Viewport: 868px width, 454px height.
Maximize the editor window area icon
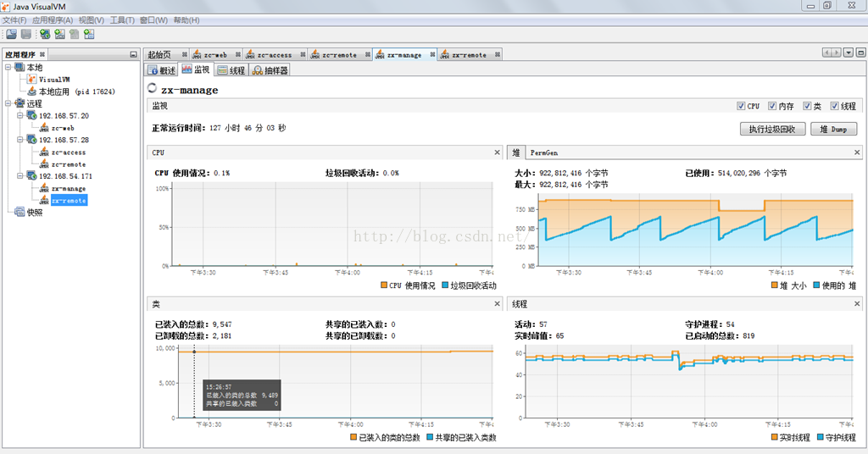861,53
